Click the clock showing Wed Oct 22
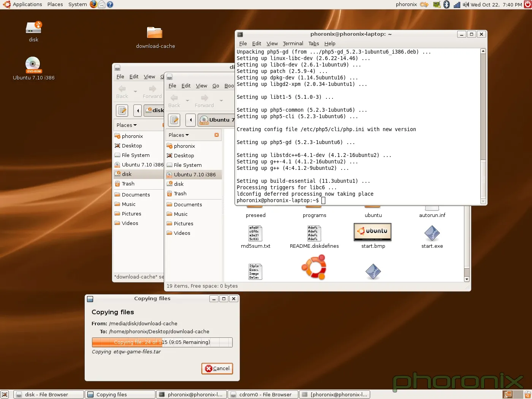This screenshot has height=399, width=532. point(496,5)
